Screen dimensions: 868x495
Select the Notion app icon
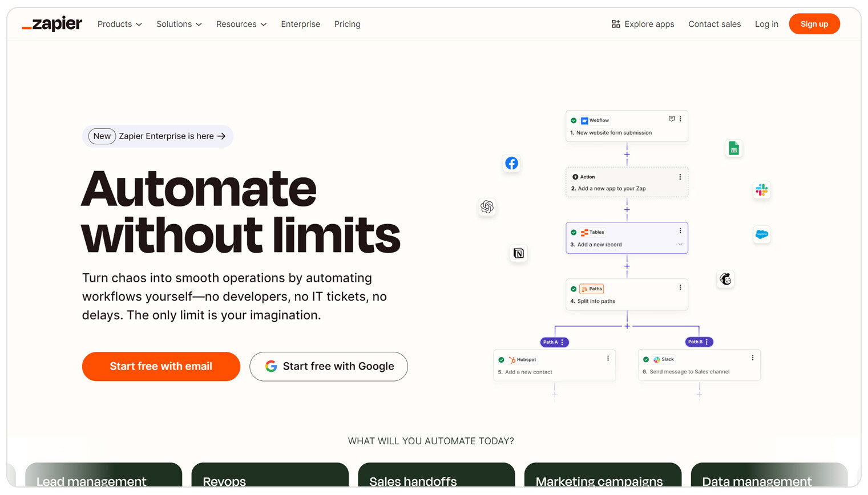click(518, 253)
